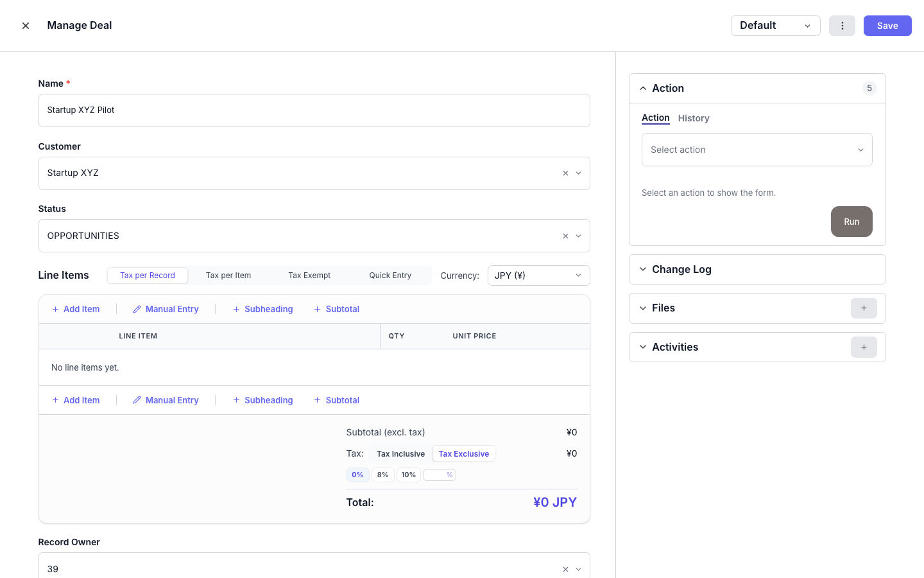The width and height of the screenshot is (924, 578).
Task: Clear the Customer field with its X icon
Action: tap(565, 173)
